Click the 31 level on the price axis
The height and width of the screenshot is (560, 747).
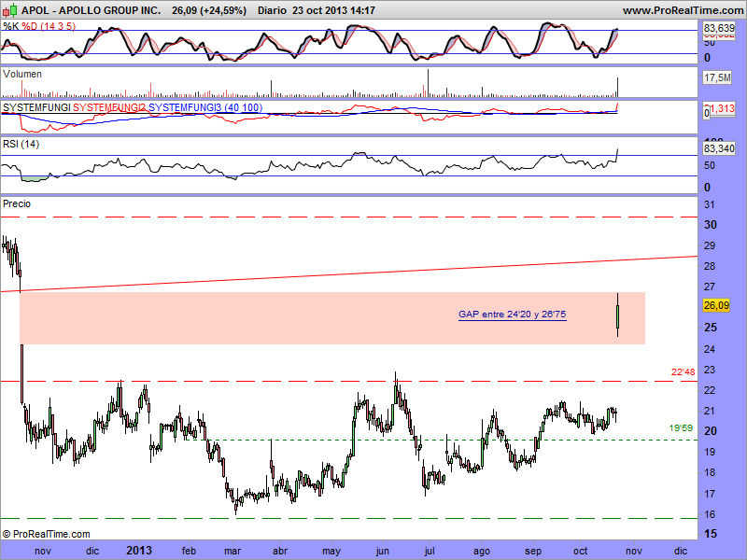coord(710,204)
